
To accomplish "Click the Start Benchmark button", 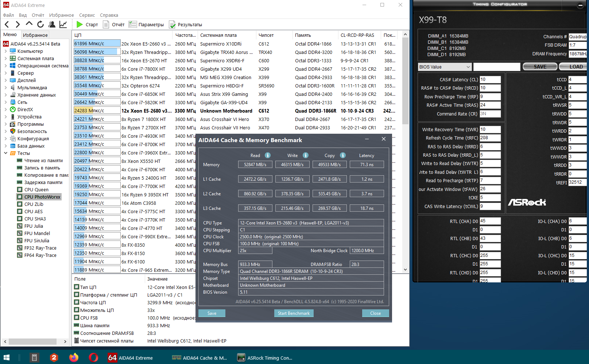I will point(294,313).
